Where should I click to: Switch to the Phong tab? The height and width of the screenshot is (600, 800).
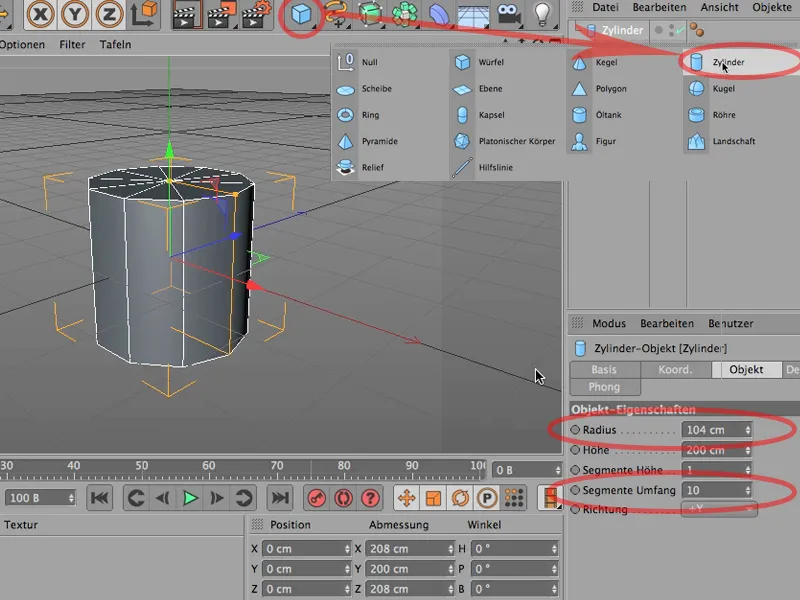pos(604,387)
